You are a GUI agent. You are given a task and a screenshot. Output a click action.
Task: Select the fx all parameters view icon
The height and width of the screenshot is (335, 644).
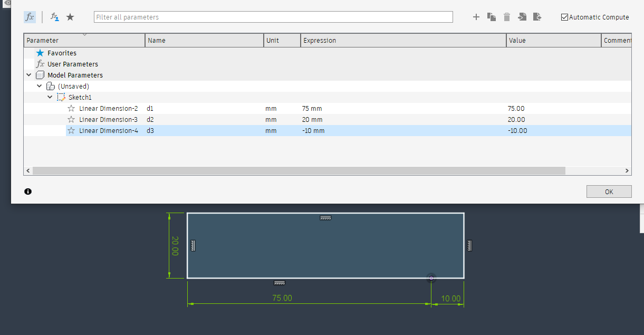pyautogui.click(x=30, y=17)
